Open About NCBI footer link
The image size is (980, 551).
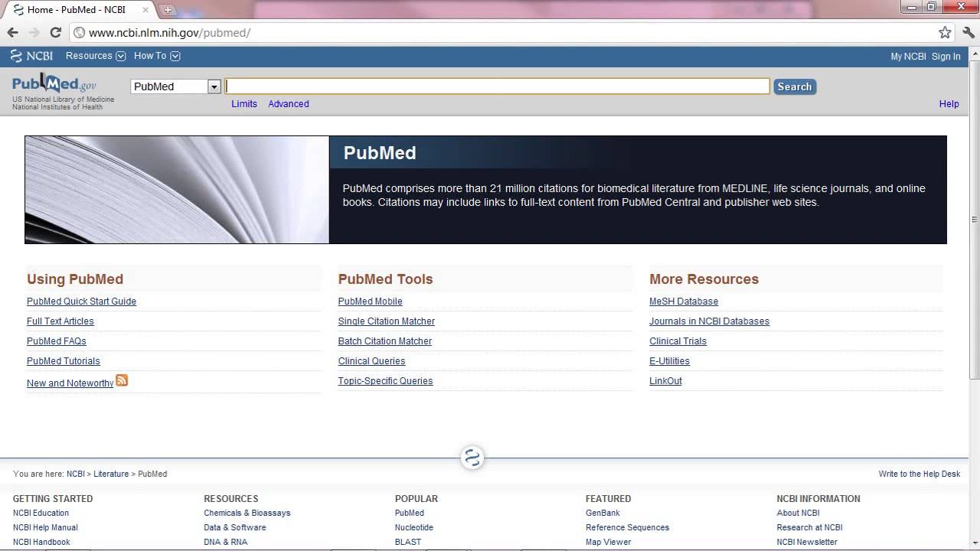tap(798, 513)
